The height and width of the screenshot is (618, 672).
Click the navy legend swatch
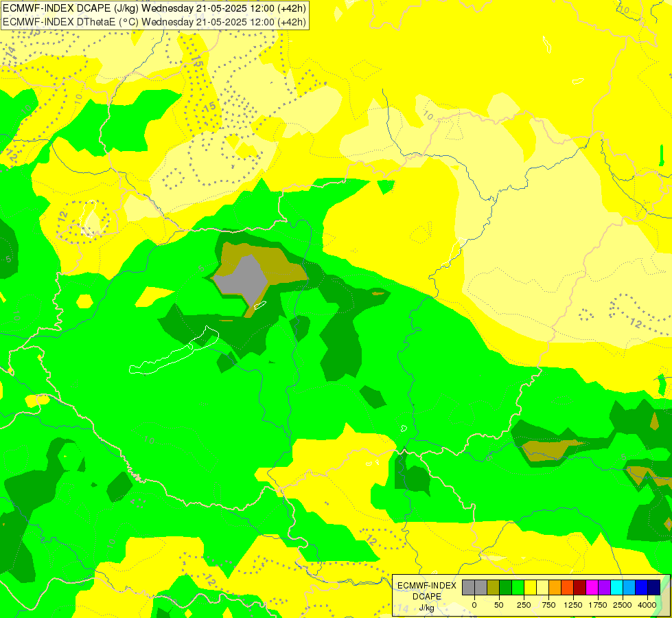tap(654, 587)
